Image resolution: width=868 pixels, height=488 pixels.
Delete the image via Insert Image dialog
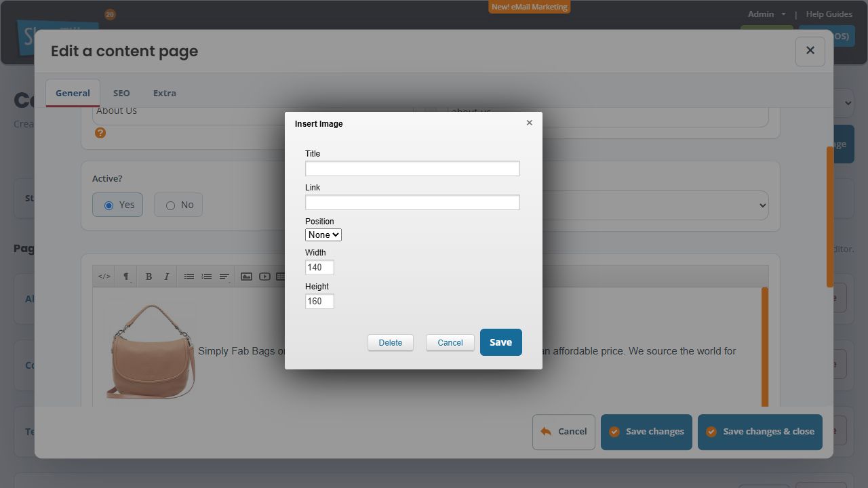pyautogui.click(x=391, y=343)
